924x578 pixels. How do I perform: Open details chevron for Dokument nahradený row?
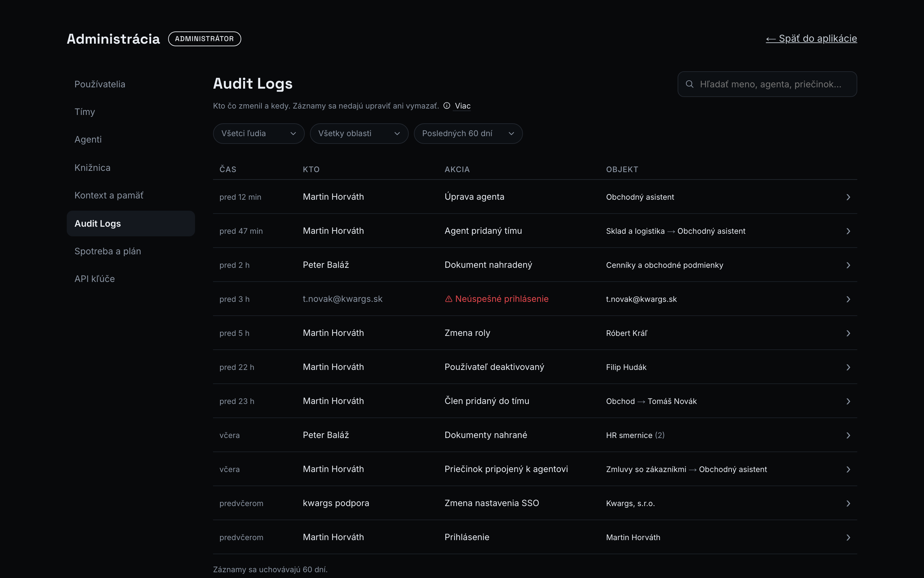pos(848,265)
